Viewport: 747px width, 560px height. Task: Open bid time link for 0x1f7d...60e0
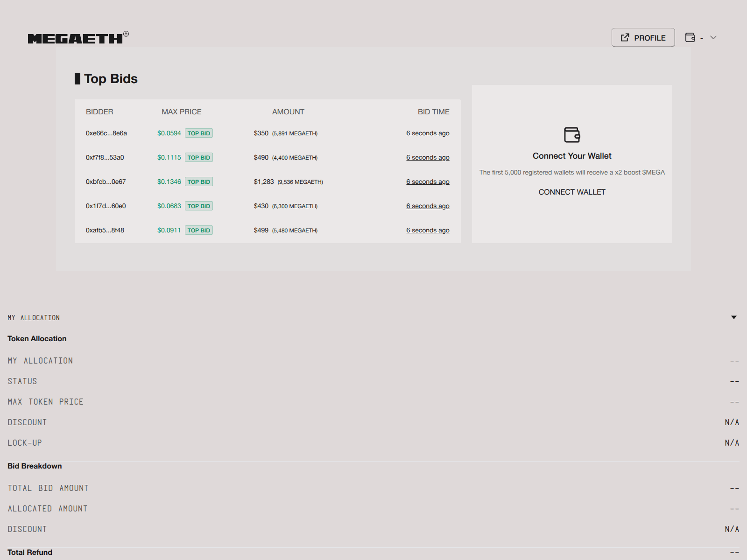[x=428, y=206]
